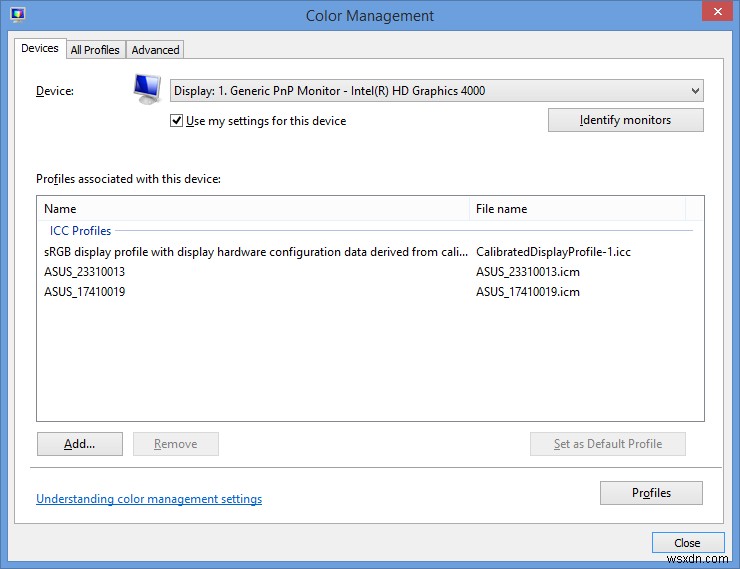Click the Color Management title bar icon
Screen dimensions: 740x569
coord(18,15)
